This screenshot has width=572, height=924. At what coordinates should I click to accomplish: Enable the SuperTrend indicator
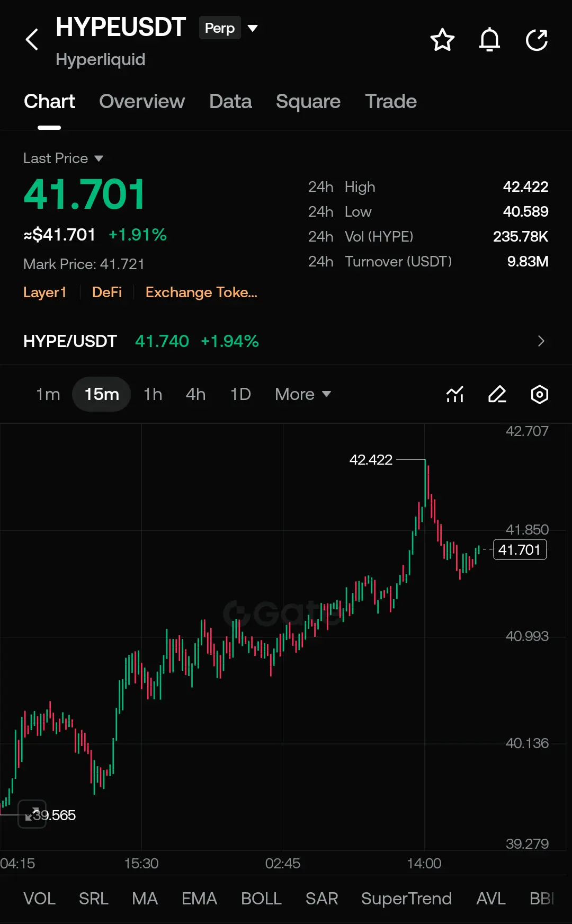406,899
